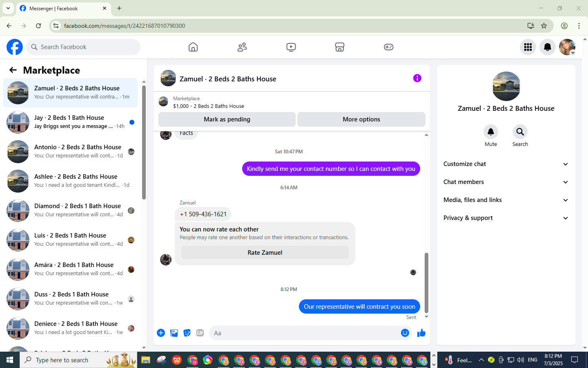Show hidden system tray icons
The image size is (588, 368).
tap(481, 360)
